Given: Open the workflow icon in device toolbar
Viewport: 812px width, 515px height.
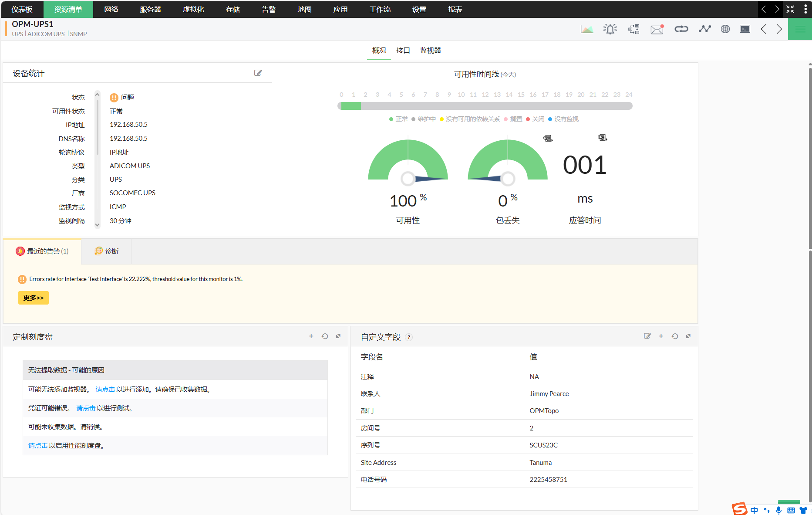Looking at the screenshot, I should point(633,29).
